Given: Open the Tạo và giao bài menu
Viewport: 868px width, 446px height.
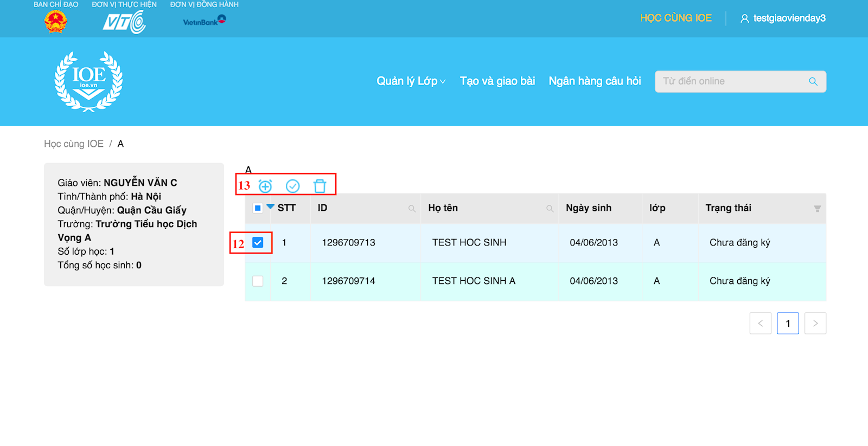Looking at the screenshot, I should (497, 81).
